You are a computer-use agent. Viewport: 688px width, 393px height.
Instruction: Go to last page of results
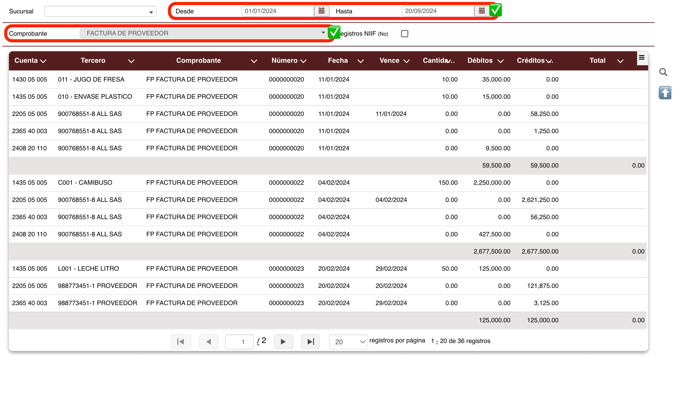(x=310, y=342)
